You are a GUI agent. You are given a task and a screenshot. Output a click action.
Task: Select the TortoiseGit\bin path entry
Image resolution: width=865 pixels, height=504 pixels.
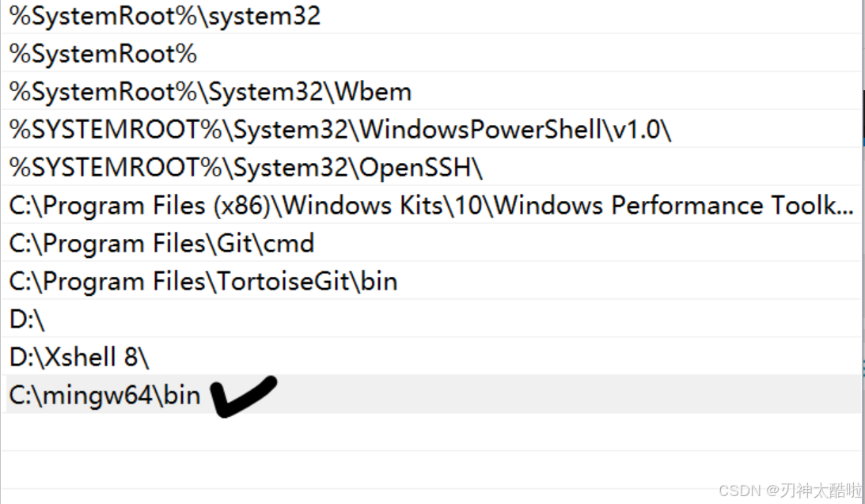203,281
